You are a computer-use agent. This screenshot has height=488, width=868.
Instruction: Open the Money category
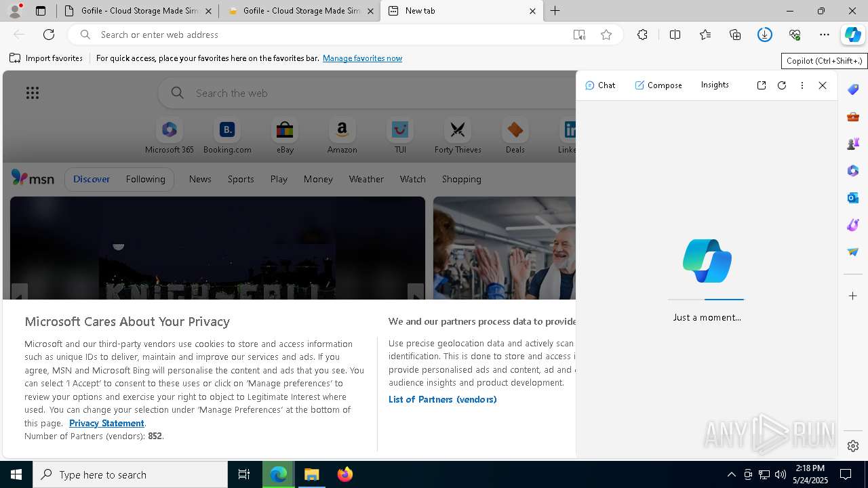318,179
